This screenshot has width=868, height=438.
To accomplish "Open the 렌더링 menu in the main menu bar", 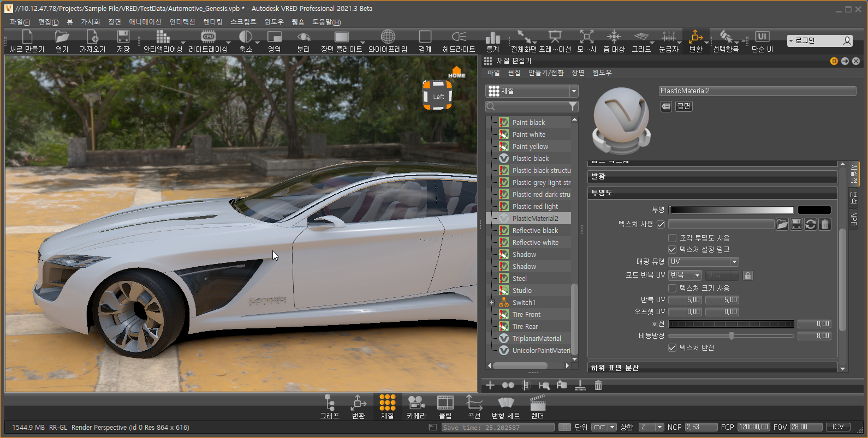I will [x=212, y=22].
